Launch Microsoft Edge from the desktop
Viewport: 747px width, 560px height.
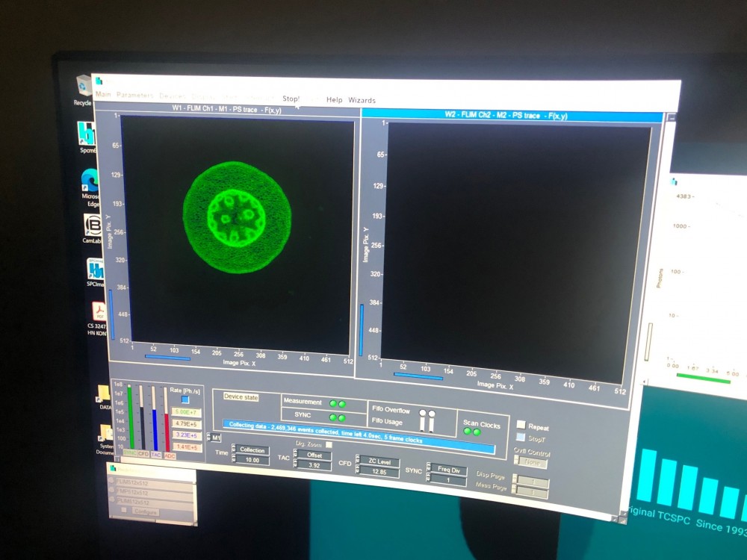(x=89, y=180)
